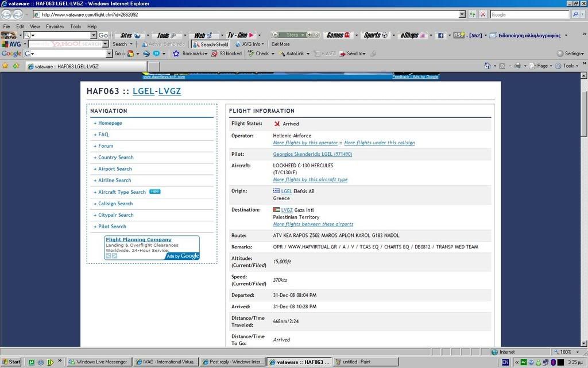Open the Home icon in command bar
588x368 pixels.
pos(488,66)
